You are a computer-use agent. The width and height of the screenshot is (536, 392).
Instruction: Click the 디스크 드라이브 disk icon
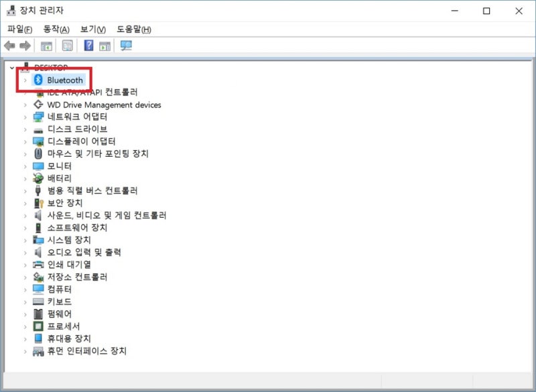pyautogui.click(x=38, y=130)
